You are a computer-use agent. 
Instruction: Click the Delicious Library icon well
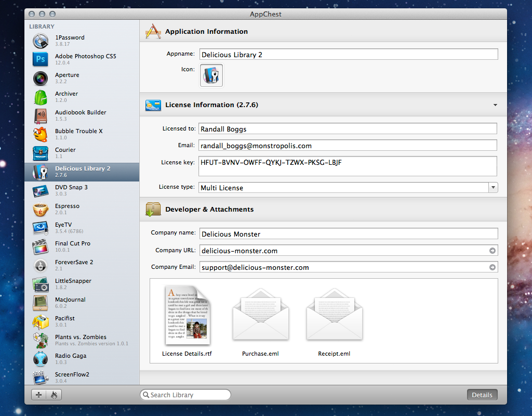(x=211, y=75)
